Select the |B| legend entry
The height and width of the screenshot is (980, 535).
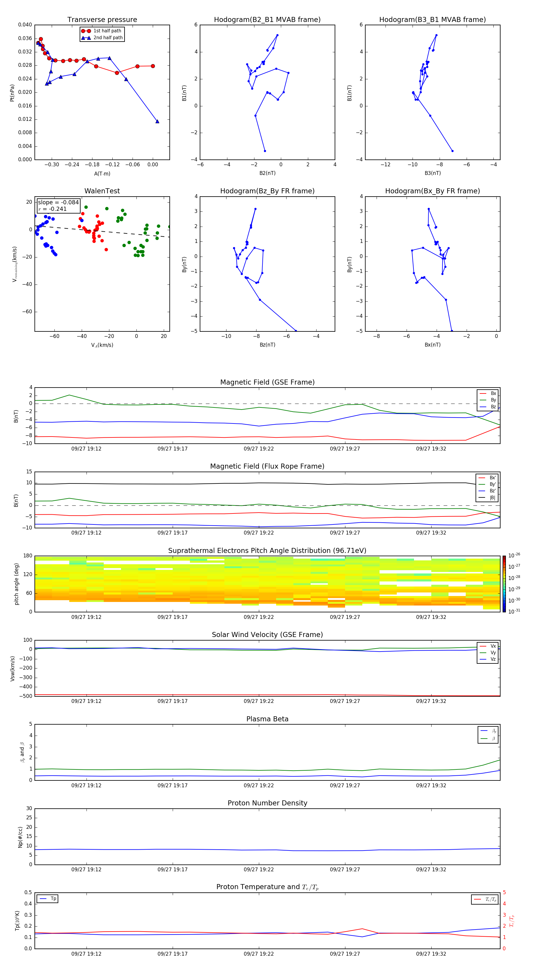pyautogui.click(x=487, y=498)
